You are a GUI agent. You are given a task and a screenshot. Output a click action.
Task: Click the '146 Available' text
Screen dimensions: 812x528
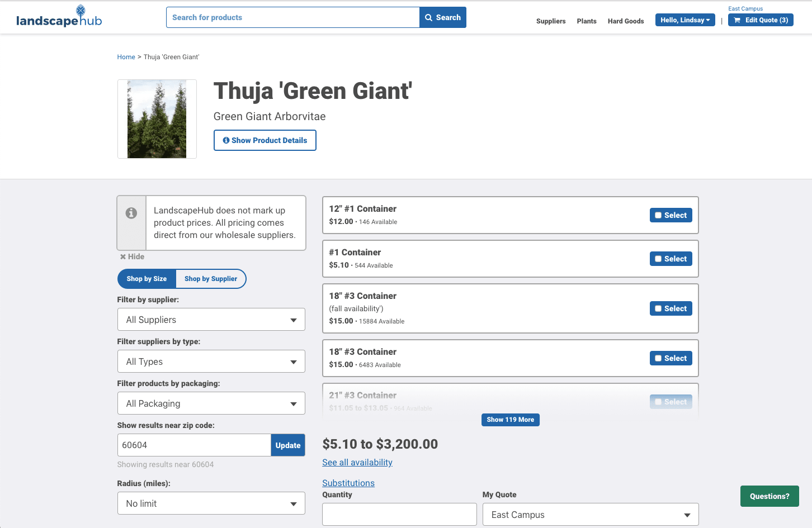pos(378,222)
